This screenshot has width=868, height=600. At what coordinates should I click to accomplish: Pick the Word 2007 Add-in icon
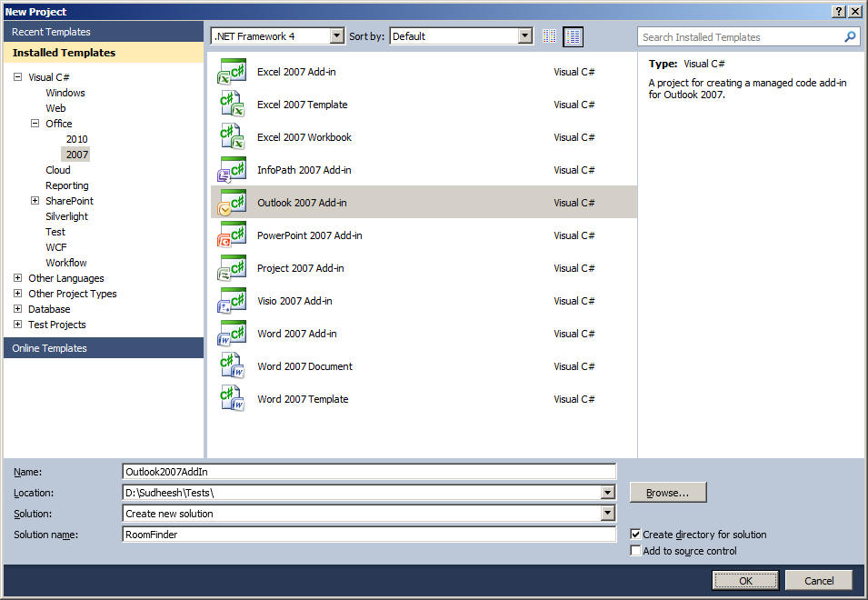[x=232, y=333]
